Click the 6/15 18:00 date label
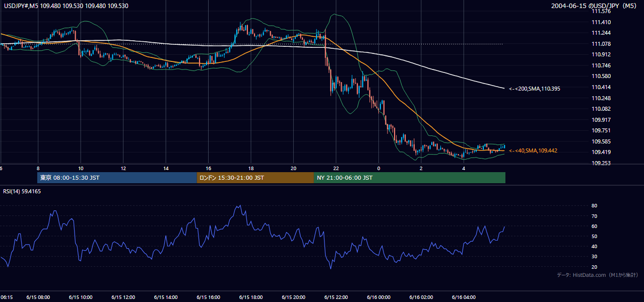Viewport: 644px width, 302px height. pyautogui.click(x=250, y=297)
